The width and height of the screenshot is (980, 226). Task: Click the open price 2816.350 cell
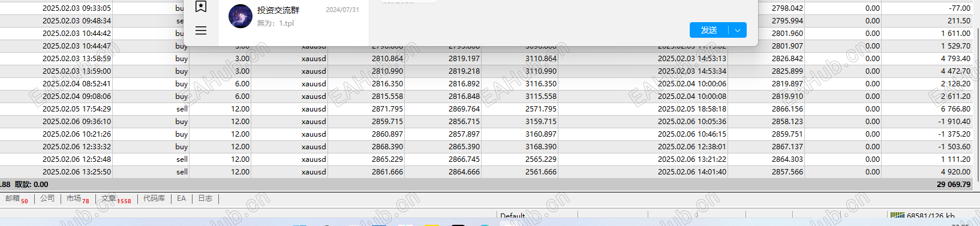pos(387,83)
